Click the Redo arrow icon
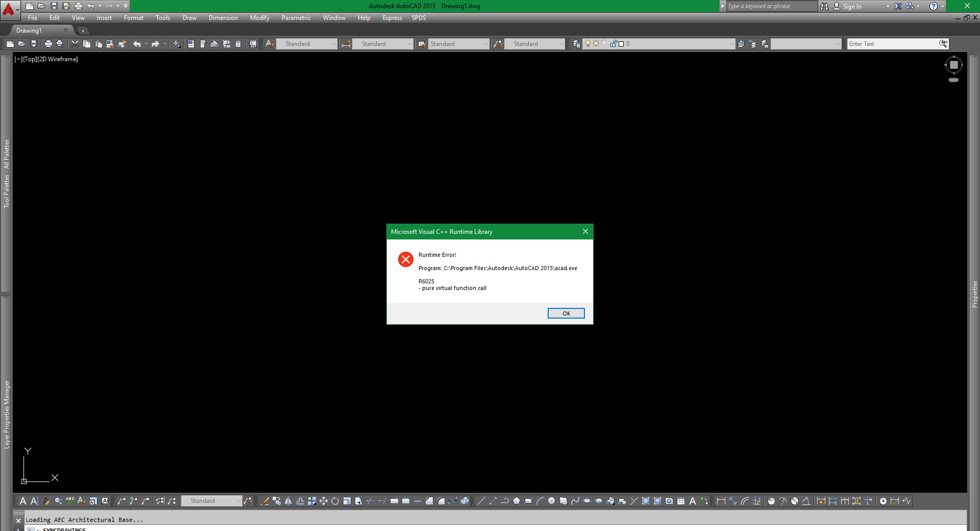Image resolution: width=980 pixels, height=531 pixels. coord(156,44)
